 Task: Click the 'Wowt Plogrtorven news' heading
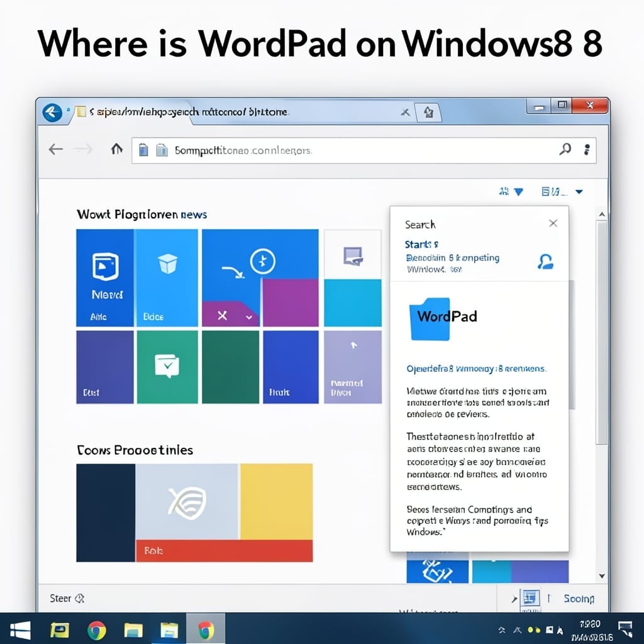(142, 214)
